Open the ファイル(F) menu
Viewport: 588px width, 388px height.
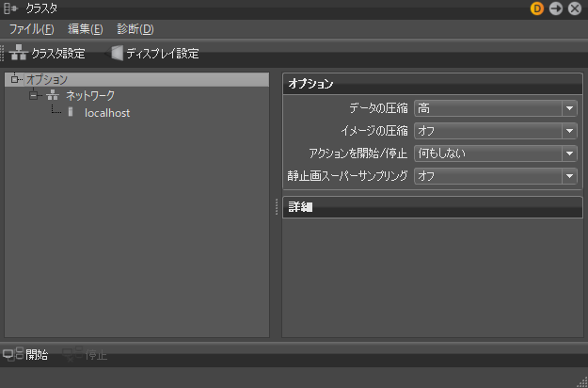(x=31, y=29)
